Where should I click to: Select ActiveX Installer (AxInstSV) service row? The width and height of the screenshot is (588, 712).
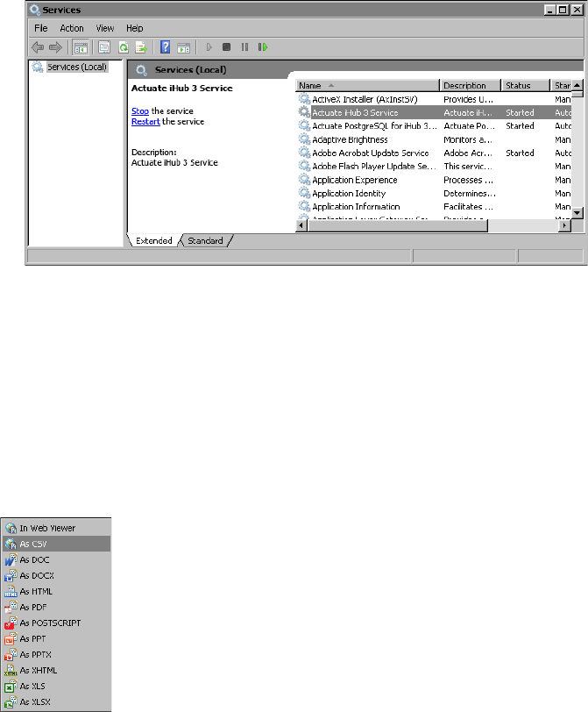(x=434, y=99)
